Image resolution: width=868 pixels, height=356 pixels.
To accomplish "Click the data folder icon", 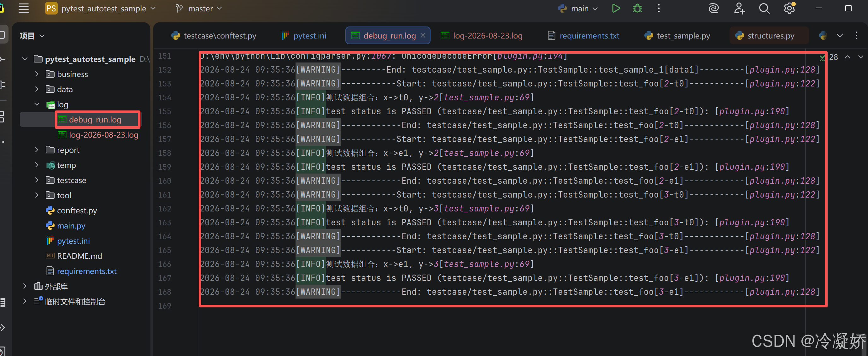I will pyautogui.click(x=50, y=89).
